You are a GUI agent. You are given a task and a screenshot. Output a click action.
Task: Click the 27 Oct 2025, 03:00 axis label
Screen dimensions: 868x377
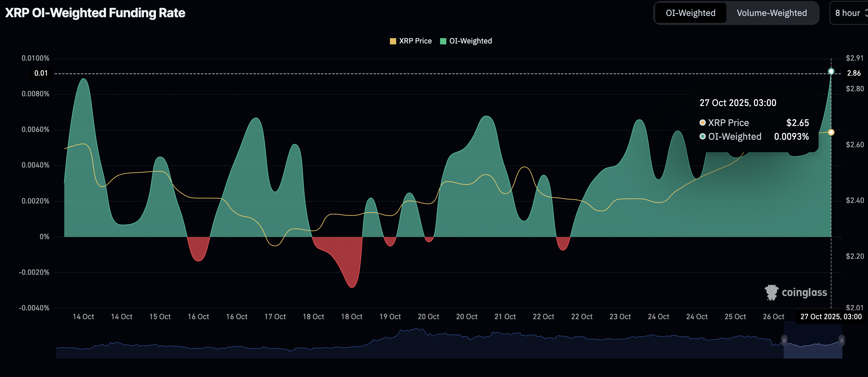pyautogui.click(x=830, y=317)
